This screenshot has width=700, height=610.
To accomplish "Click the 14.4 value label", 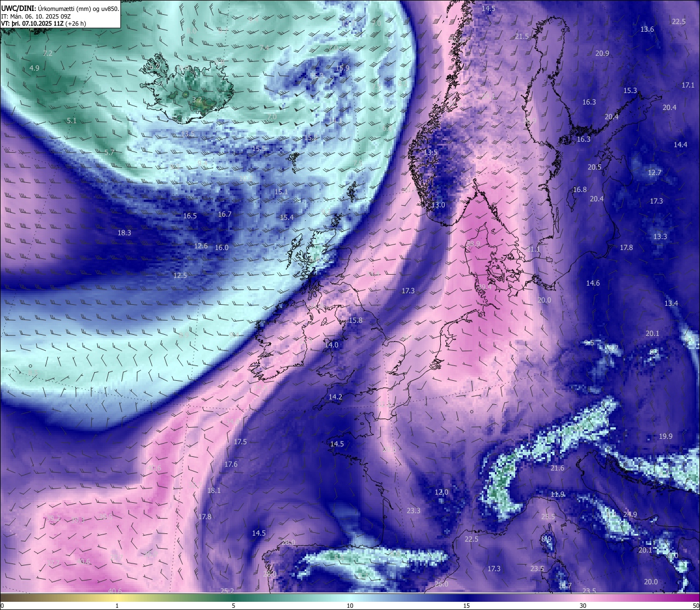I will [x=680, y=144].
